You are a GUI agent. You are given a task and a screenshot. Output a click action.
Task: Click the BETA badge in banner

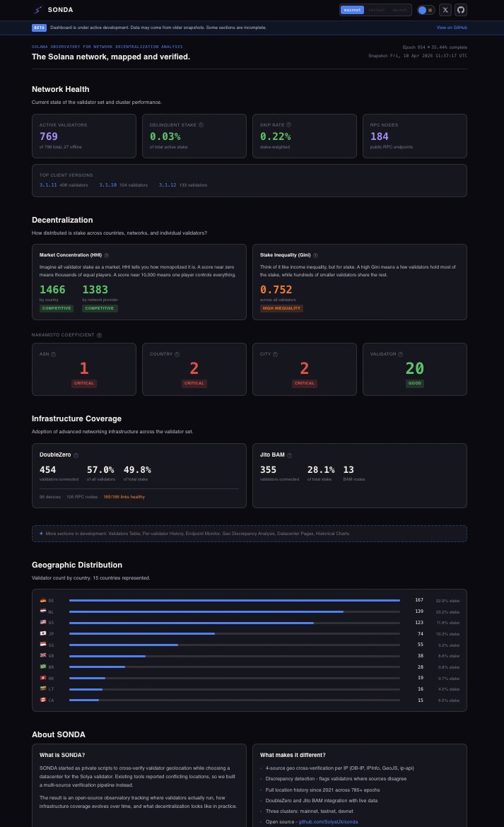tap(39, 28)
